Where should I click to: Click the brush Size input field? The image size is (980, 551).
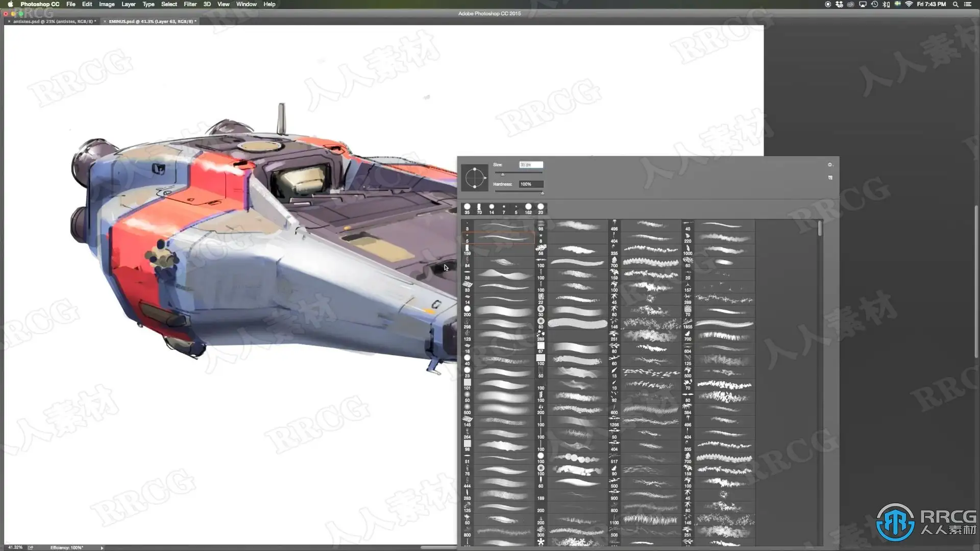(531, 165)
